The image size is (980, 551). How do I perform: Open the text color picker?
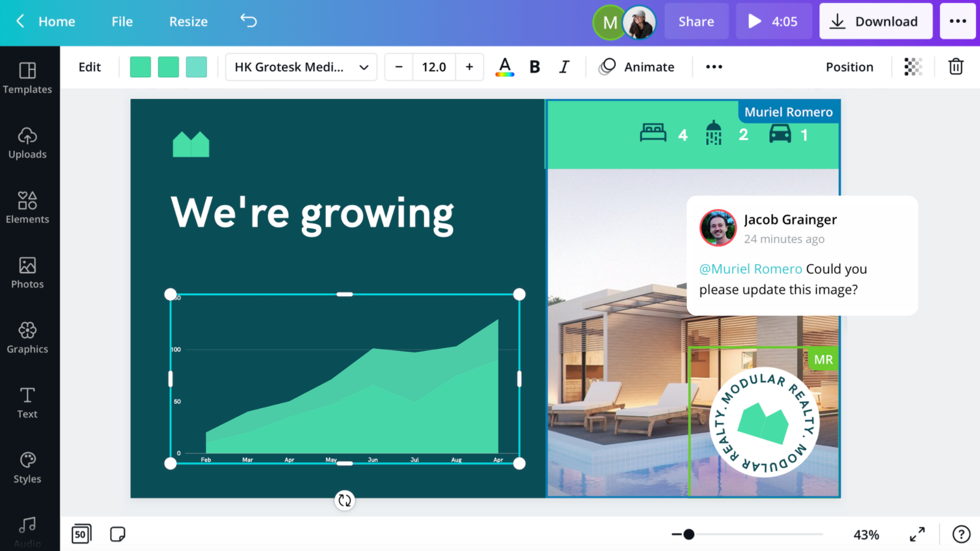click(x=504, y=66)
